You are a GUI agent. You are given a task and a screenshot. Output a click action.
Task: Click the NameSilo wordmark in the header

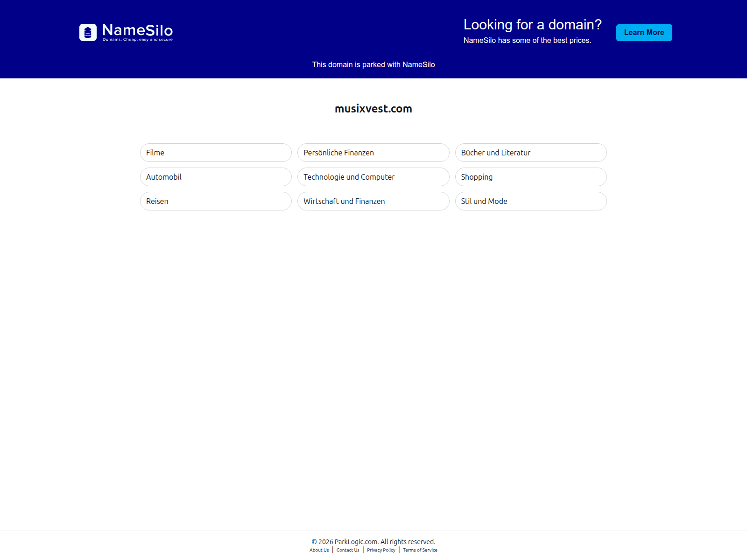coord(137,30)
